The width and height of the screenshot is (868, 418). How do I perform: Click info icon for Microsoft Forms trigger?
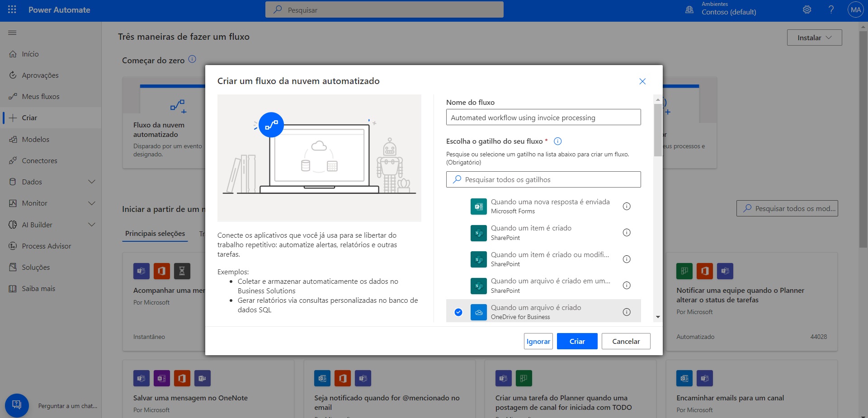[x=627, y=207]
